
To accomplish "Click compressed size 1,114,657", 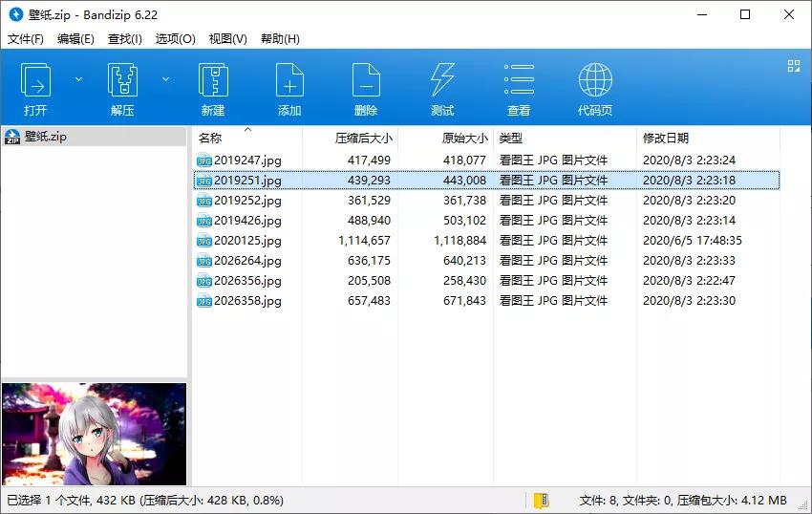I will coord(365,241).
